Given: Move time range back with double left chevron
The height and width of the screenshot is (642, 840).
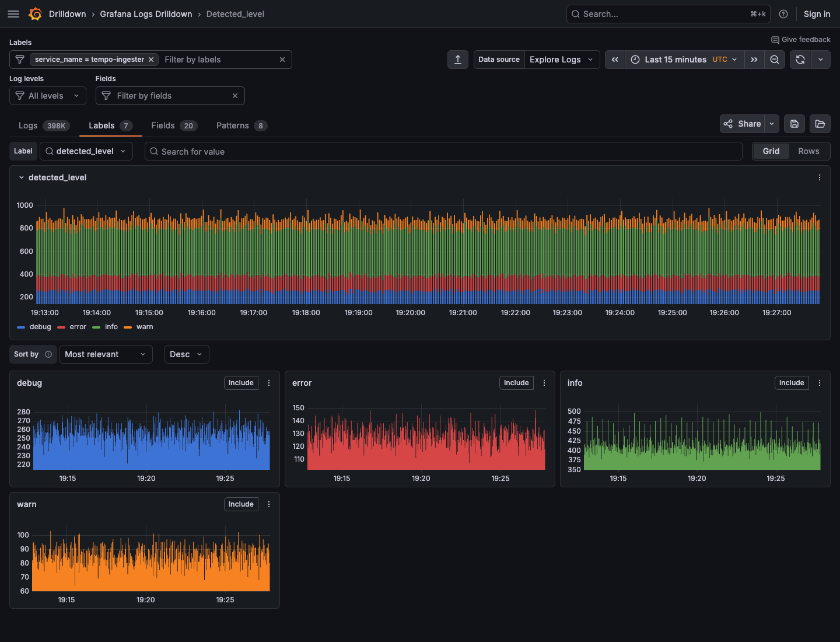Looking at the screenshot, I should (615, 59).
